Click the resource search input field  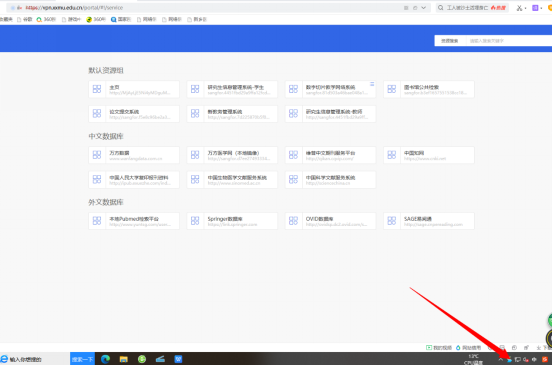[509, 41]
